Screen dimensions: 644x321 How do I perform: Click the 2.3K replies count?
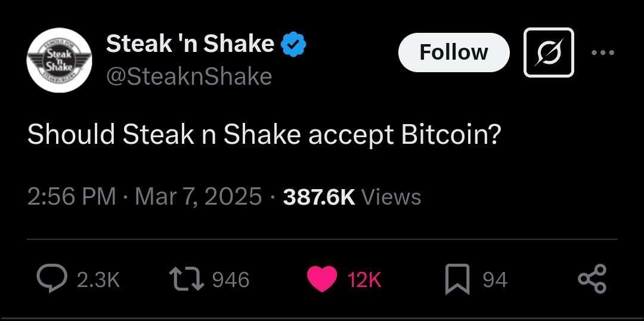98,280
